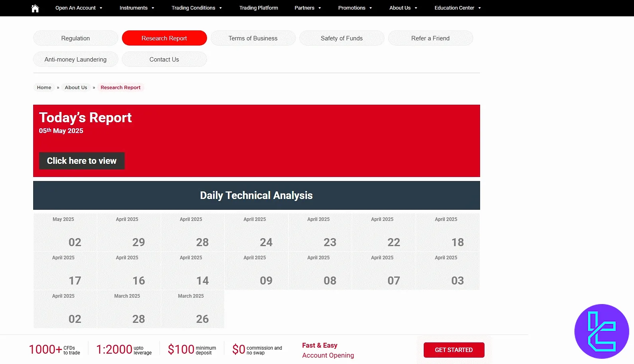Viewport: 634px width, 364px height.
Task: Open the Education Center dropdown
Action: click(x=458, y=8)
